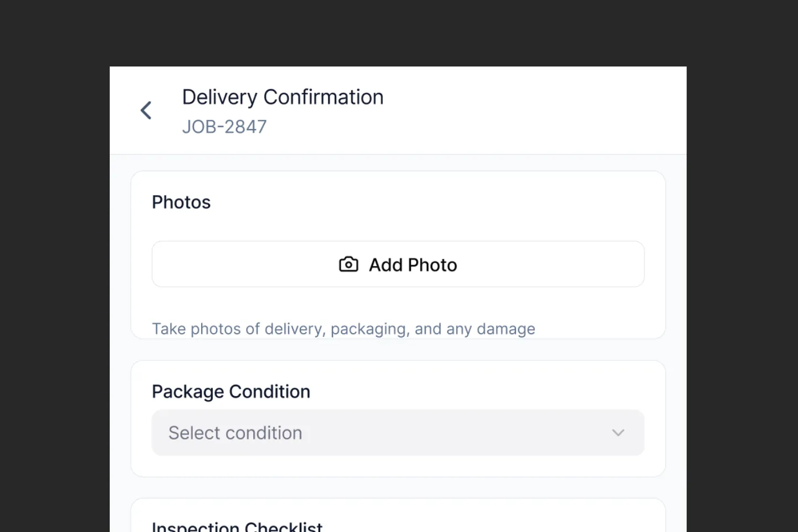Click the Delivery Confirmation title
The height and width of the screenshot is (532, 798).
[283, 98]
